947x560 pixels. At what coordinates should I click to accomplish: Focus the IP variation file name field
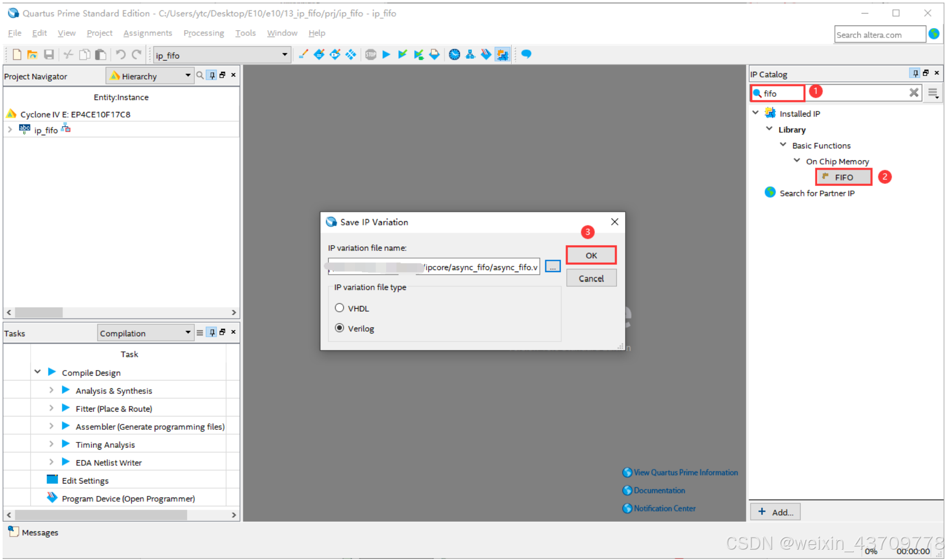click(434, 267)
